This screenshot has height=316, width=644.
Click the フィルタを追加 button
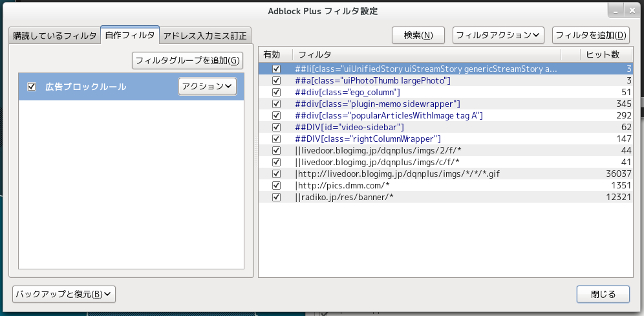591,35
